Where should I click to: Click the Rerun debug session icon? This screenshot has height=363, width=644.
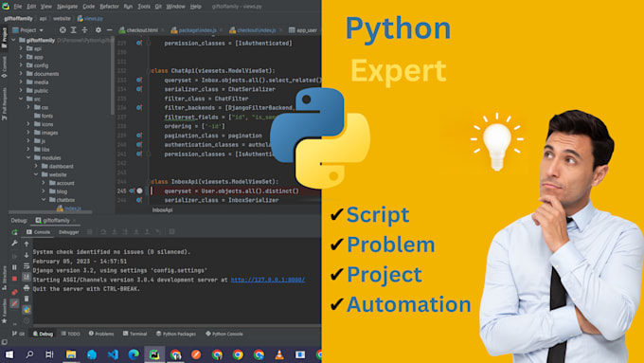point(14,232)
